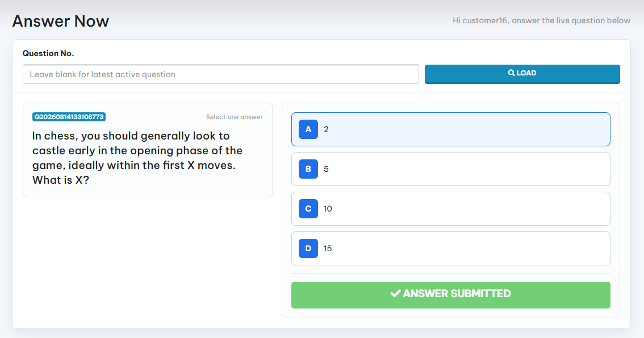The image size is (644, 338).
Task: Focus the Question No. input field
Action: pos(220,74)
